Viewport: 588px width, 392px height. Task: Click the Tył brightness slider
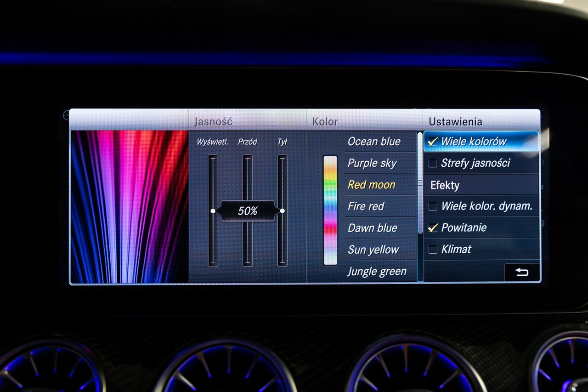282,210
